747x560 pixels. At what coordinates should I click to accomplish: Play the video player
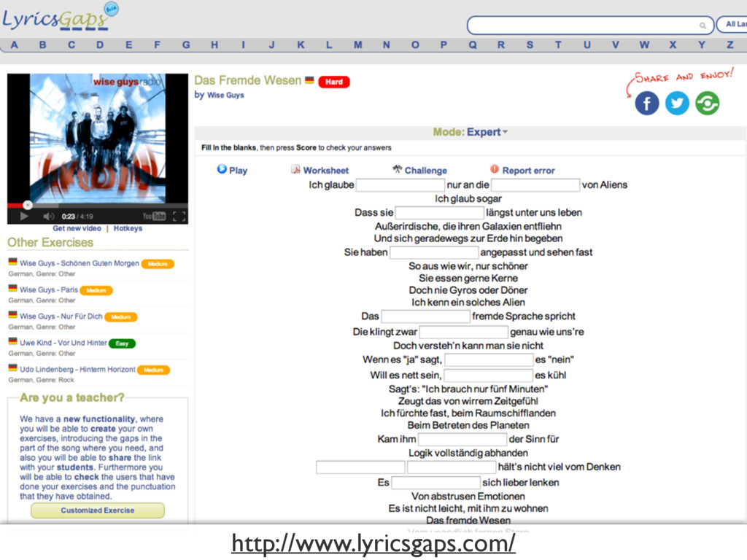point(24,217)
